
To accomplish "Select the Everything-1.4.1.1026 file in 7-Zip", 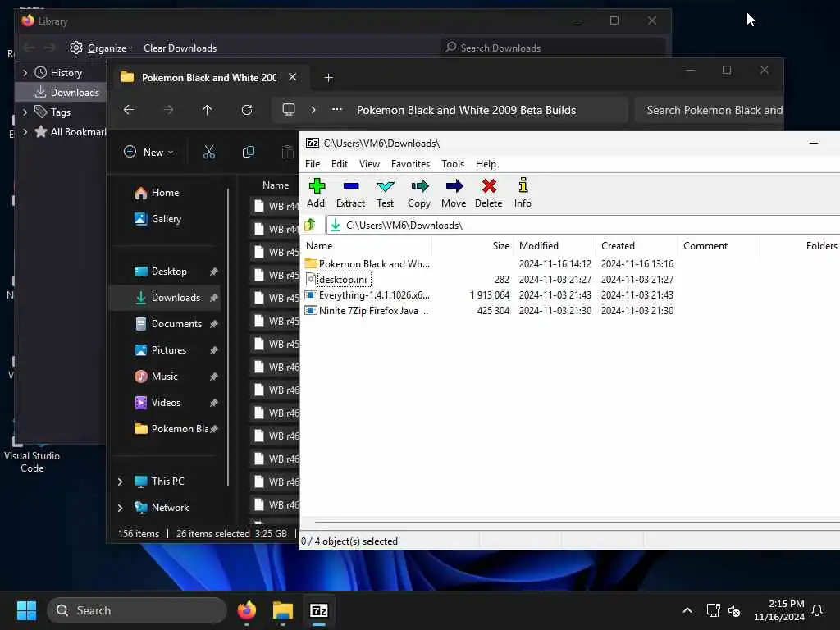I will pyautogui.click(x=367, y=294).
